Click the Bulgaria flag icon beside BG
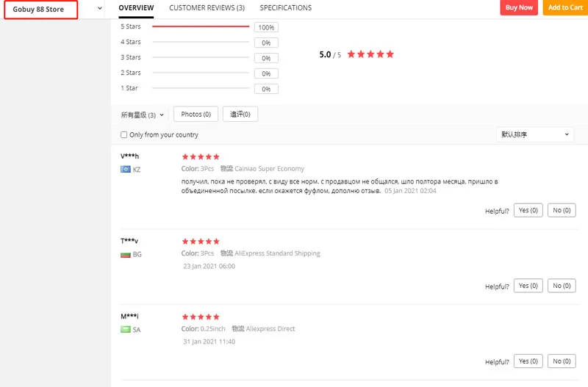This screenshot has height=387, width=588. 125,254
